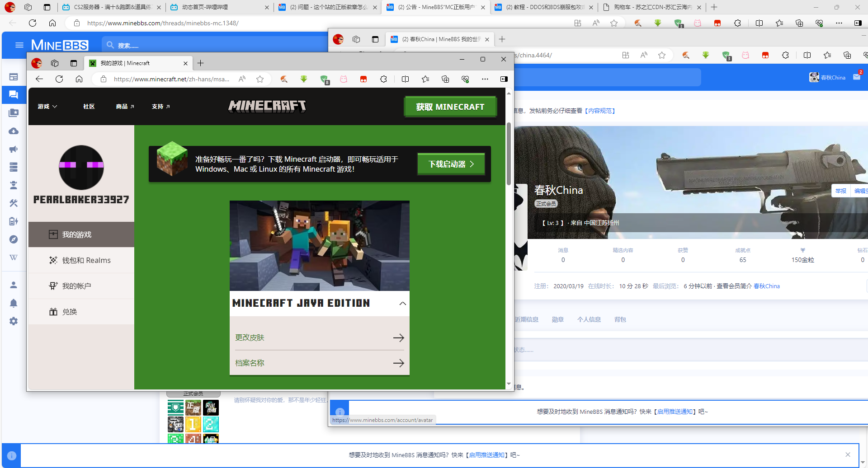This screenshot has height=468, width=868.
Task: Click the MineBBS hamburger menu icon
Action: tap(19, 45)
